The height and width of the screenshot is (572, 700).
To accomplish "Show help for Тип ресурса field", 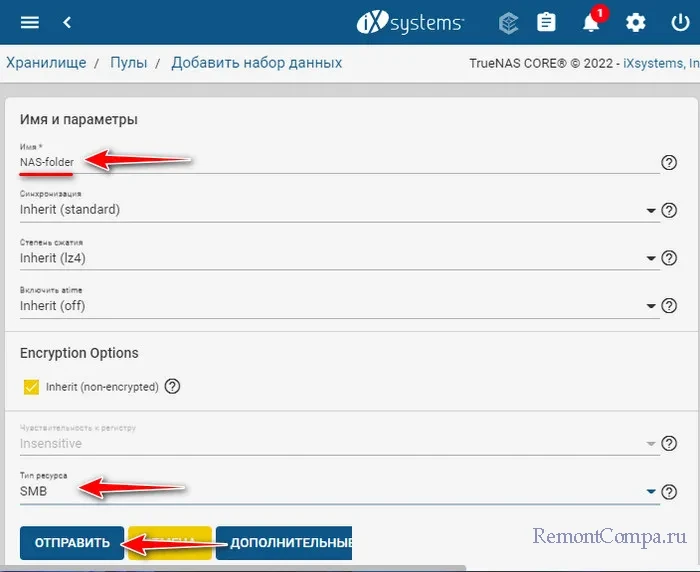I will pos(670,492).
